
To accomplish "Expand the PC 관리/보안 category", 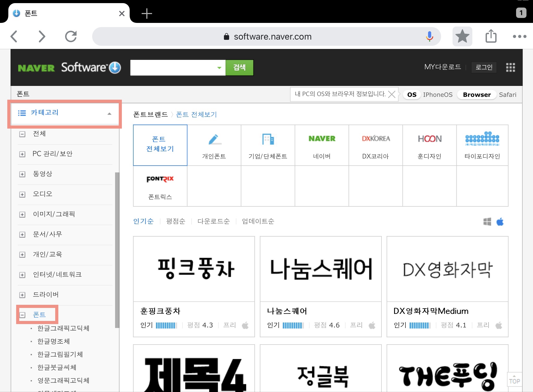I will point(22,154).
